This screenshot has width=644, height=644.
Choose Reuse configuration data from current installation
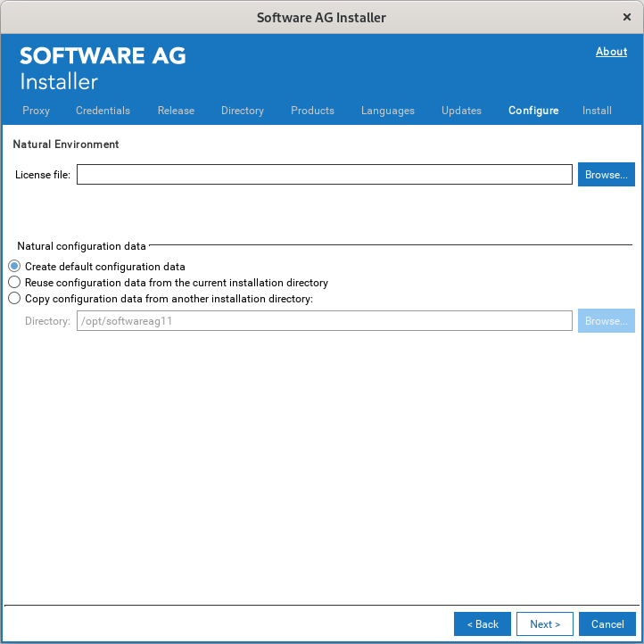click(x=14, y=283)
